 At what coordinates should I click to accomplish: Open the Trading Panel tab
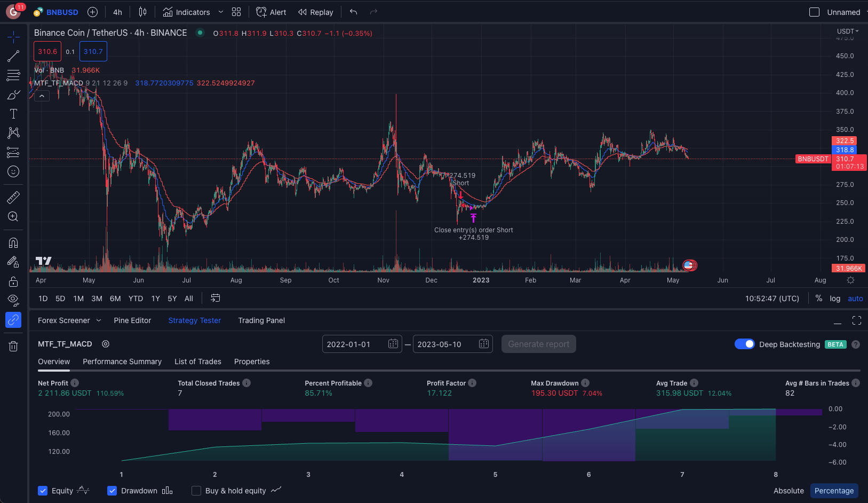(261, 320)
